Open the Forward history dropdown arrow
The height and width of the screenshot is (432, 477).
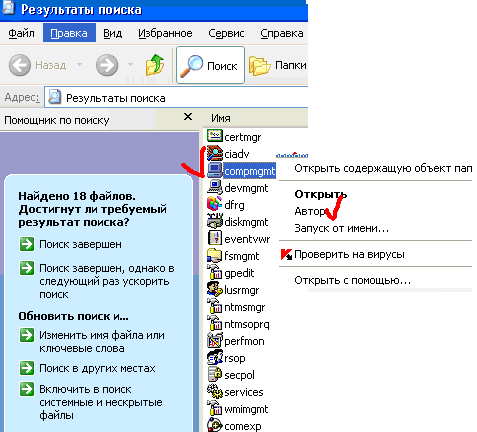click(130, 64)
